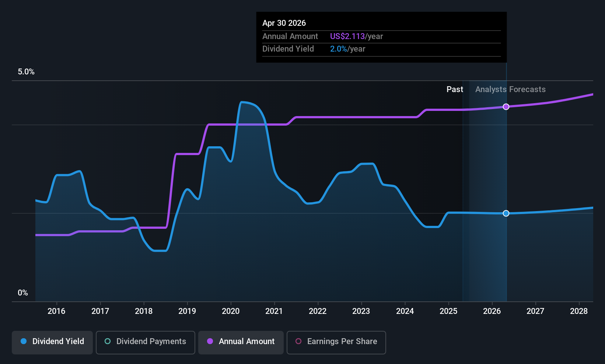The height and width of the screenshot is (364, 605).
Task: Click the teal Dividend Payments legend circle
Action: tap(108, 341)
